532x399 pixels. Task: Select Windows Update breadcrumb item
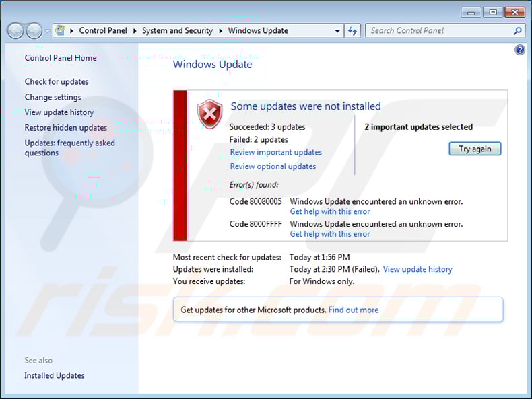258,30
